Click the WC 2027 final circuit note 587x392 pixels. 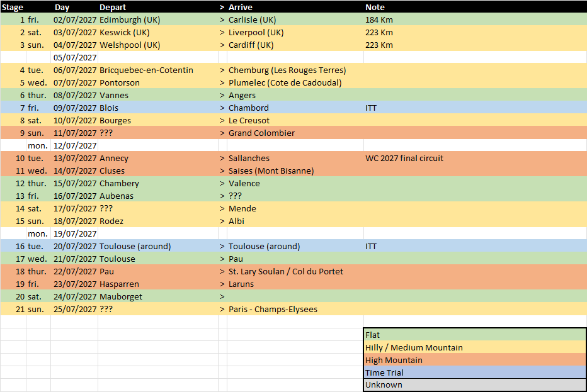(475, 158)
